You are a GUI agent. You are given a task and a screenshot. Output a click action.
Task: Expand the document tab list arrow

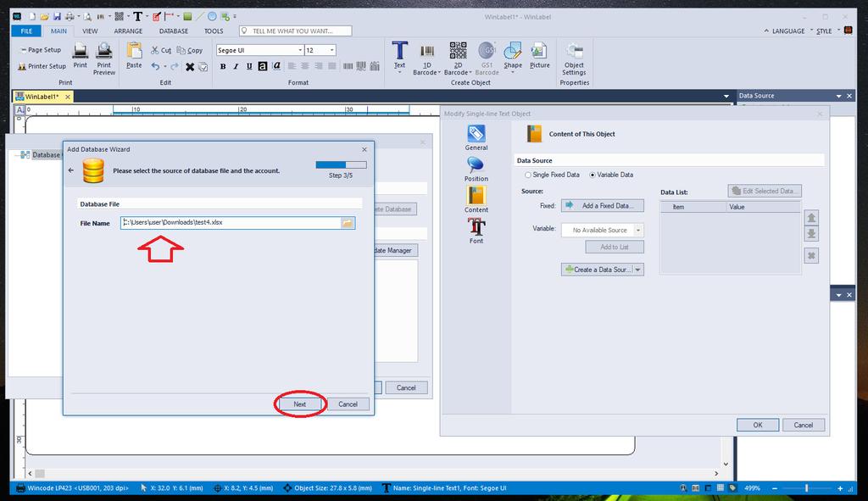click(x=726, y=97)
